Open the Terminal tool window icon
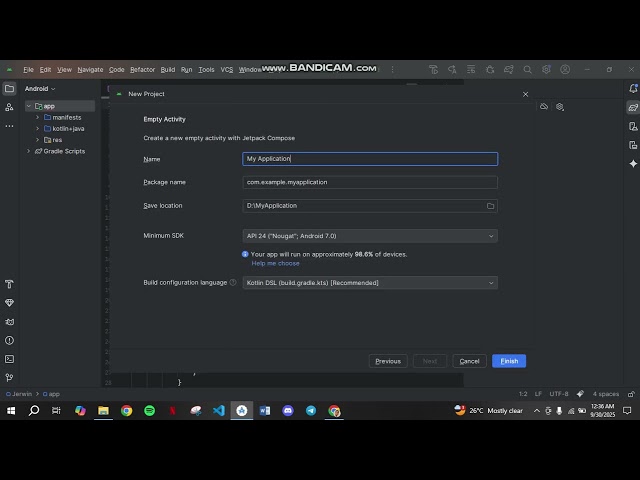 pyautogui.click(x=9, y=359)
